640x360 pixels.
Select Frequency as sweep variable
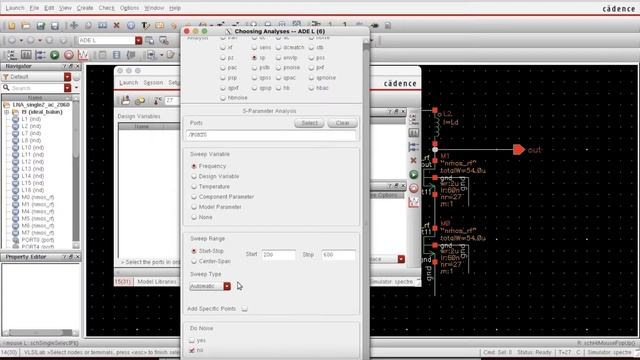point(194,166)
